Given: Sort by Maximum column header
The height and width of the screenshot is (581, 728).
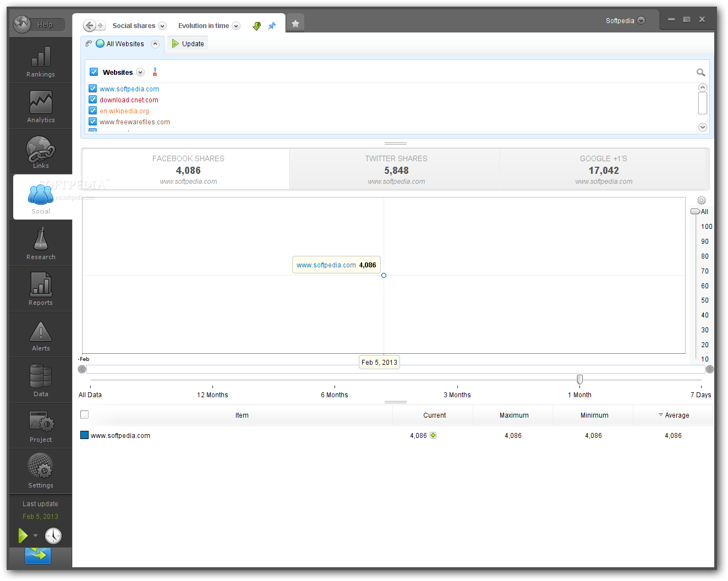Looking at the screenshot, I should 513,415.
